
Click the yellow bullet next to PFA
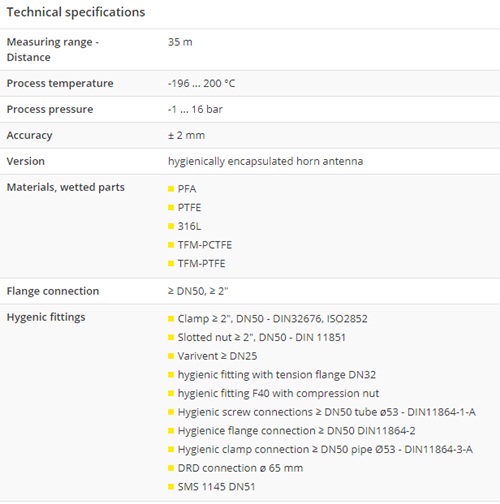click(171, 189)
